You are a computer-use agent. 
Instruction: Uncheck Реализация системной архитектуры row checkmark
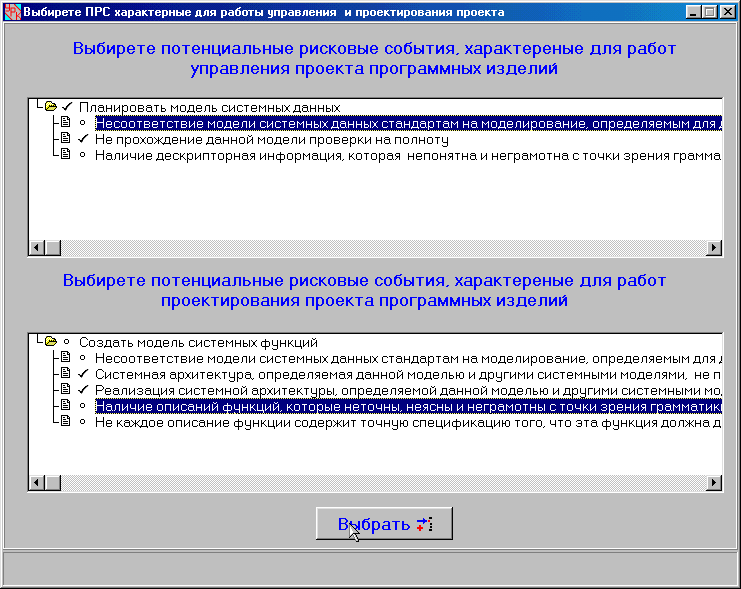coord(83,390)
